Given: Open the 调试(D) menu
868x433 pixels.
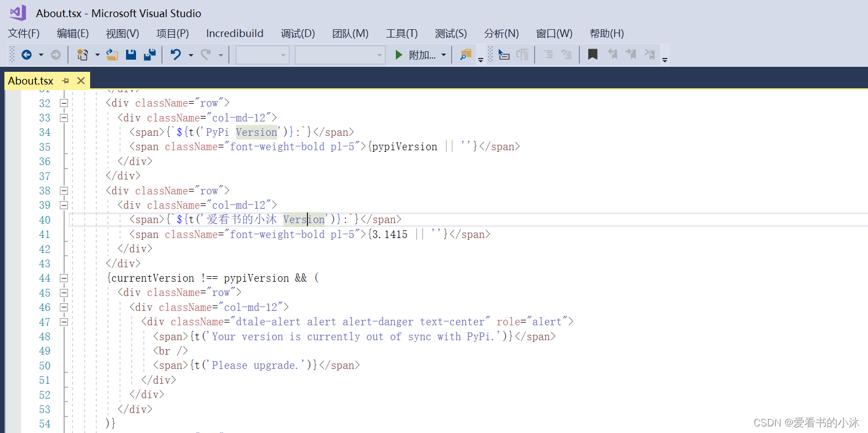Looking at the screenshot, I should coord(298,33).
